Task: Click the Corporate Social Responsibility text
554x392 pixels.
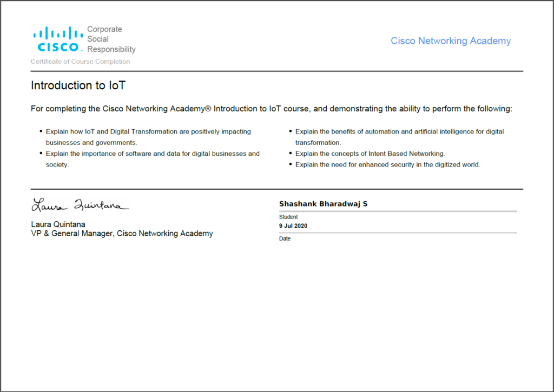Action: (x=111, y=39)
